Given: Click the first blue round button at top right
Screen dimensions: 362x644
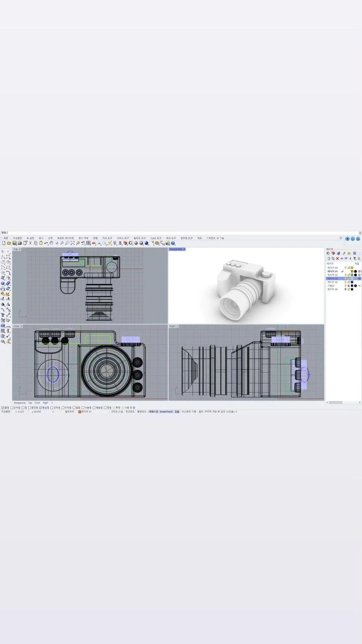Looking at the screenshot, I should [348, 239].
